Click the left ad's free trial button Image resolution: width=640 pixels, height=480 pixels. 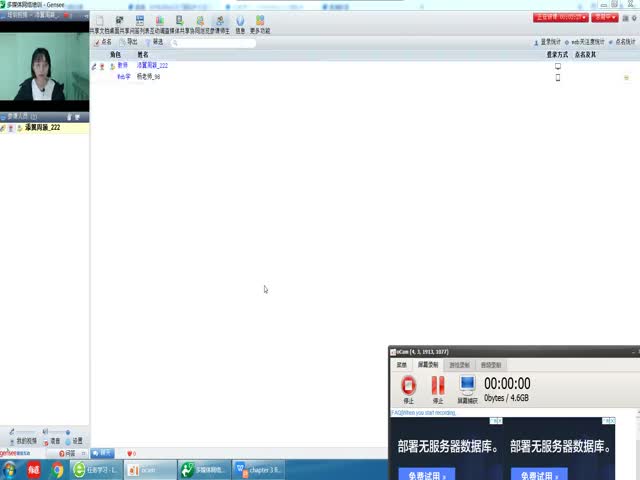pyautogui.click(x=427, y=474)
